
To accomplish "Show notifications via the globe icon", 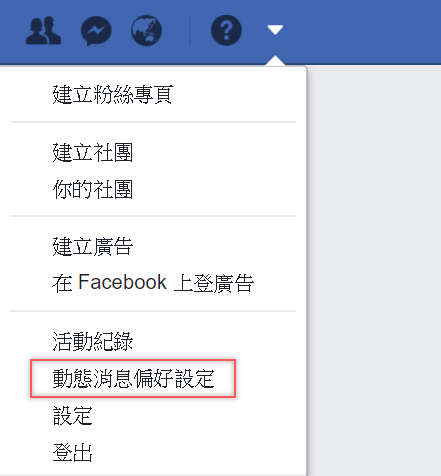I will click(146, 31).
